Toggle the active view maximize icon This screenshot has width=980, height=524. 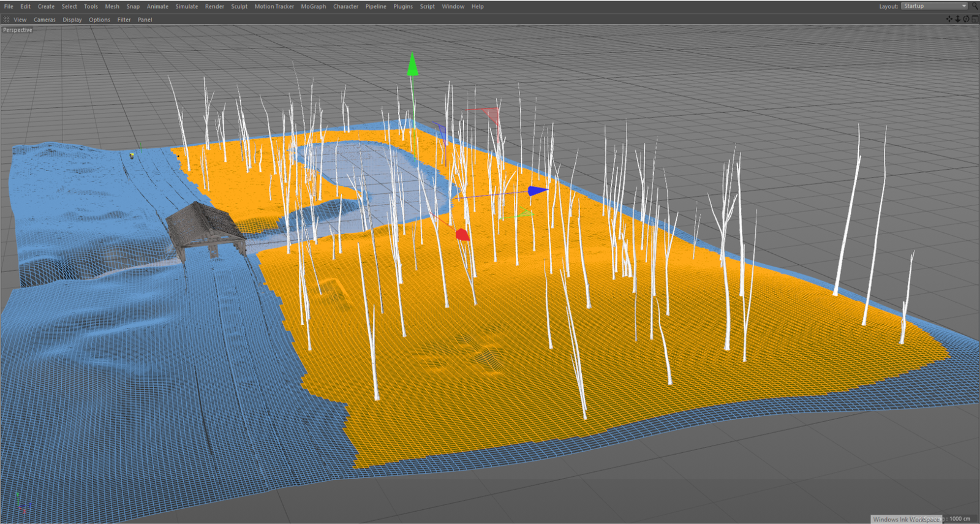[975, 19]
